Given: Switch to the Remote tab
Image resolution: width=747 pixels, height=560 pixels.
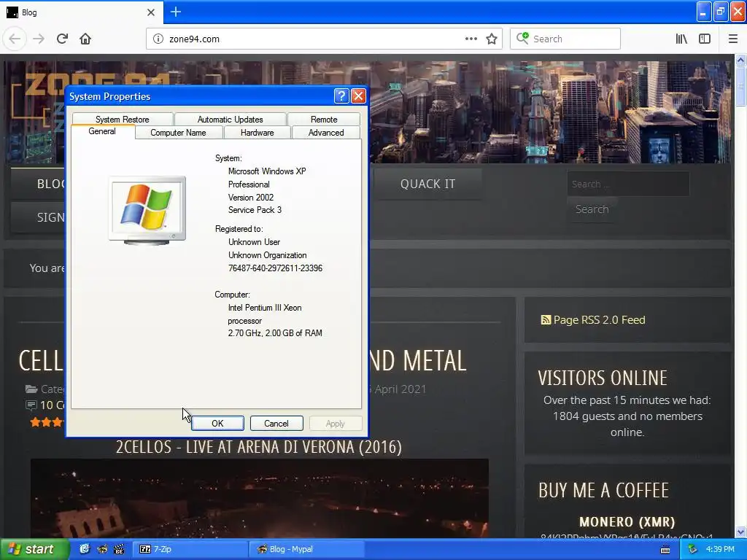Looking at the screenshot, I should (324, 119).
